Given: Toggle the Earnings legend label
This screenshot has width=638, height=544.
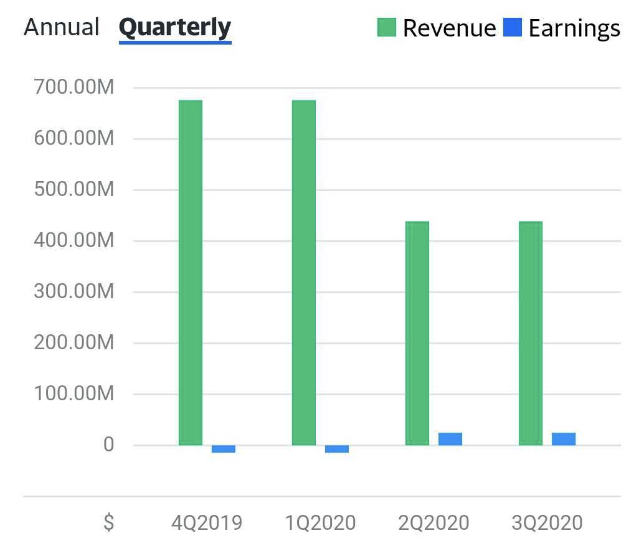Looking at the screenshot, I should [574, 28].
